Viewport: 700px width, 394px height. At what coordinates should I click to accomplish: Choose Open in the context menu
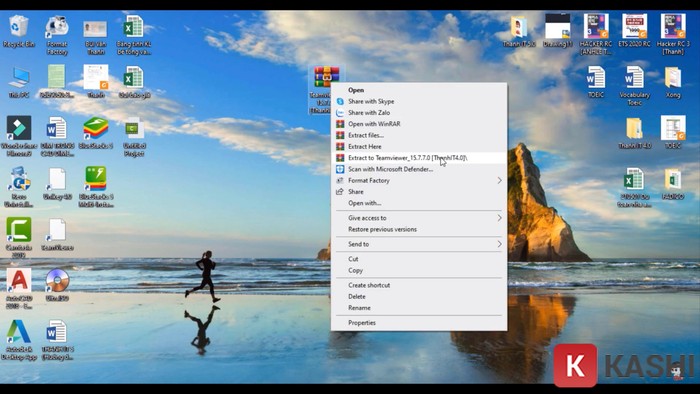coord(419,90)
